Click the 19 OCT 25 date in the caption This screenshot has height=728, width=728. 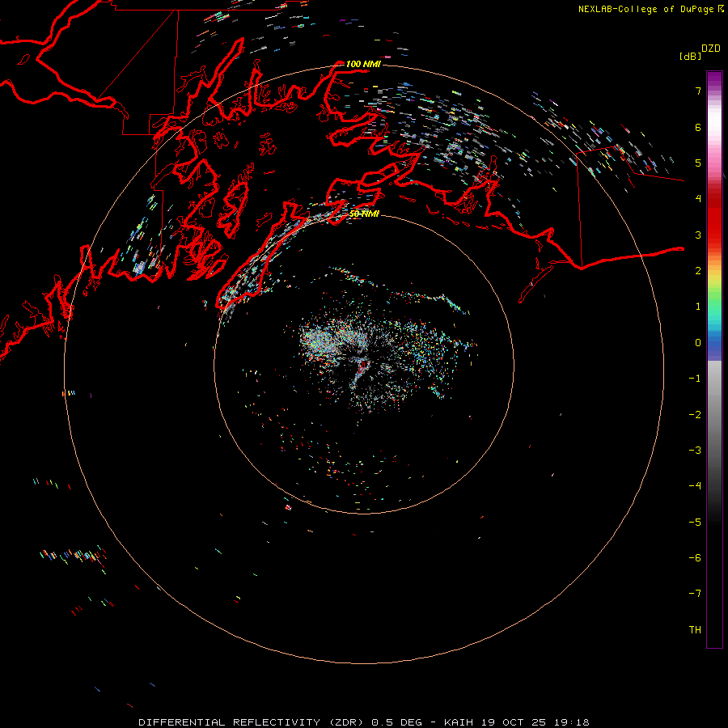point(514,722)
